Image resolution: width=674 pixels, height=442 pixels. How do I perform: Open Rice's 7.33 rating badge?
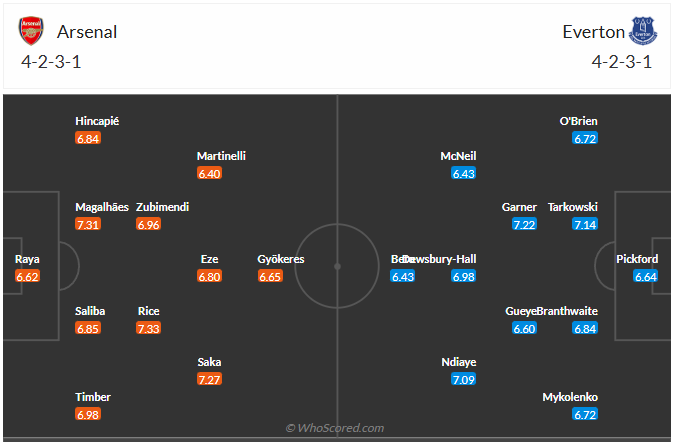(x=149, y=328)
